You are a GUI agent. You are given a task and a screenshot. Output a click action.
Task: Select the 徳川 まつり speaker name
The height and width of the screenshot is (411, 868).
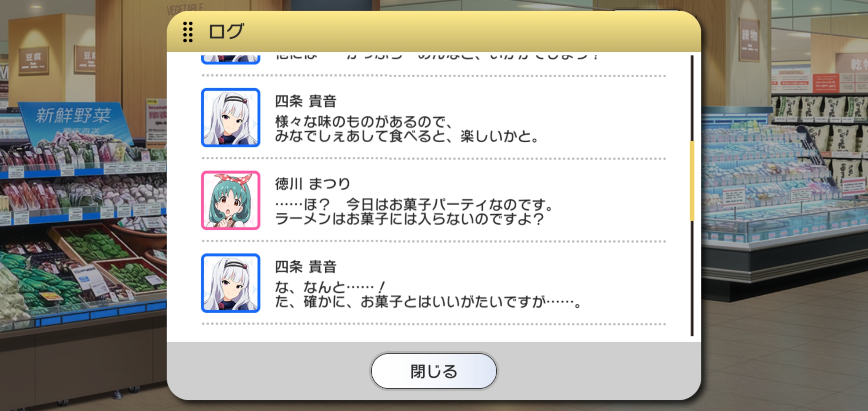pyautogui.click(x=313, y=184)
